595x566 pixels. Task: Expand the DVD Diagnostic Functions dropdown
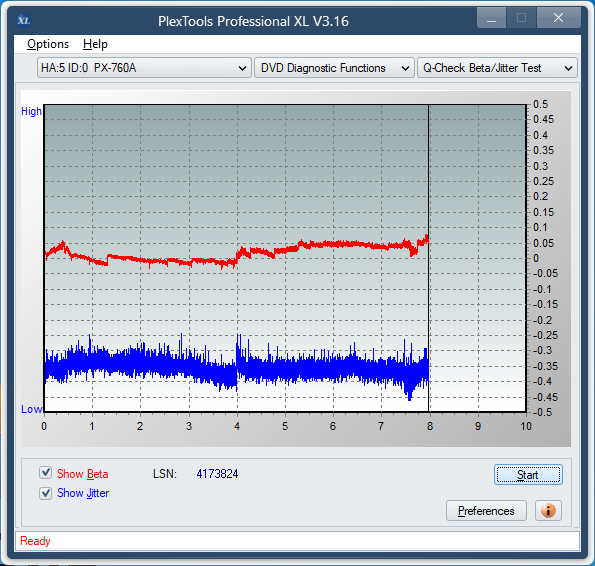pos(334,68)
